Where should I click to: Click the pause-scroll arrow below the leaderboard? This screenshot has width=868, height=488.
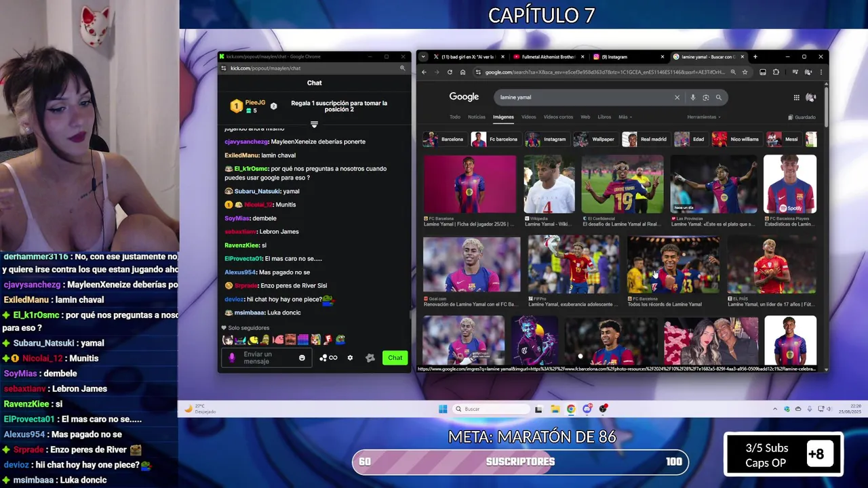(x=314, y=125)
